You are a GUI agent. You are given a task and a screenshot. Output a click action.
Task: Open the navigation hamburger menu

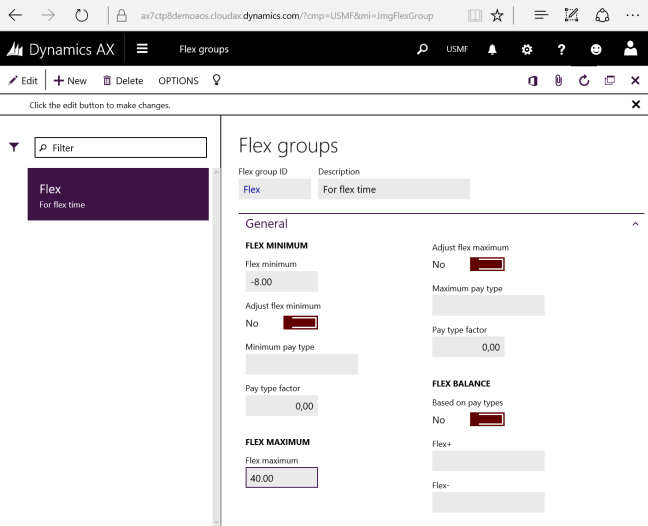(142, 49)
